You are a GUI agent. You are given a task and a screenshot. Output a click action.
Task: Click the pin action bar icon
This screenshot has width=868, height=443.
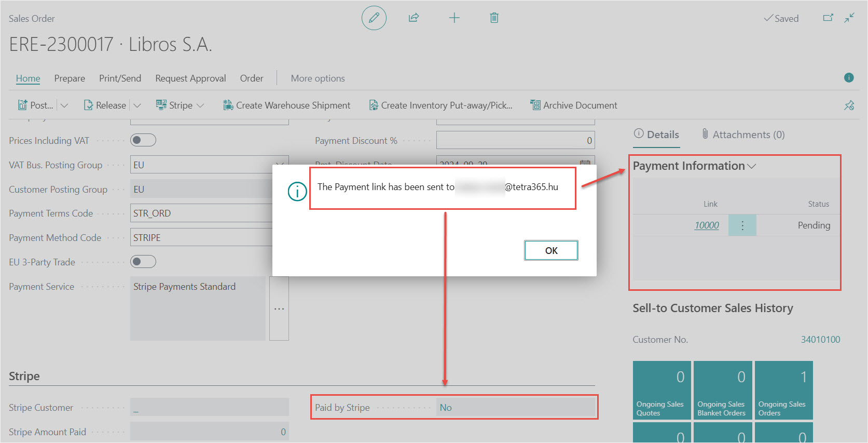(849, 105)
